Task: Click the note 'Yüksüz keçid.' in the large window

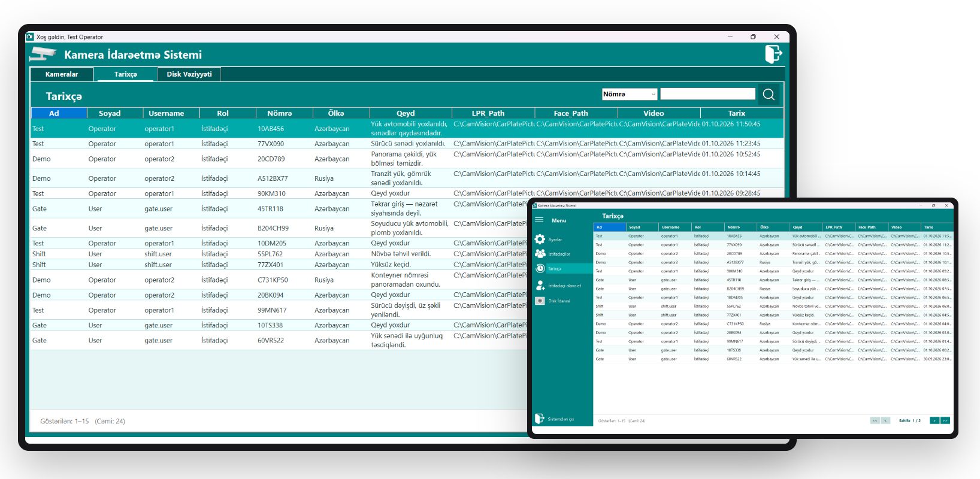Action: click(x=391, y=265)
